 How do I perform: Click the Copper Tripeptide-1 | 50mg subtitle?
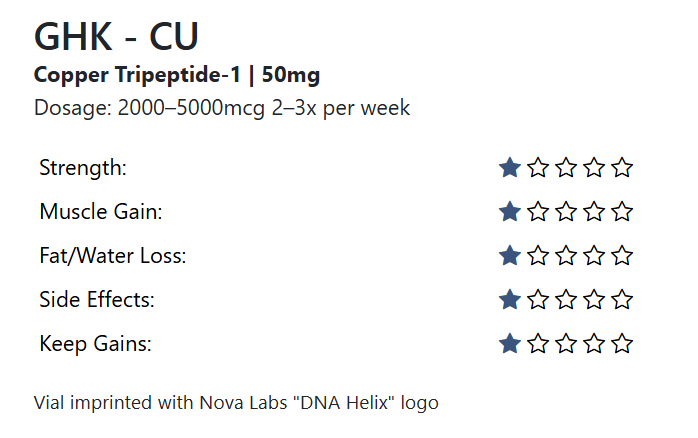(177, 75)
